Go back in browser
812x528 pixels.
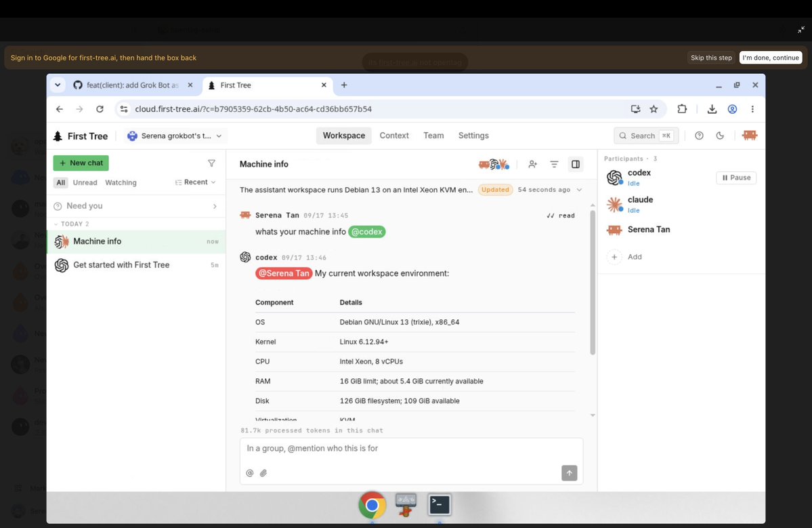[60, 109]
